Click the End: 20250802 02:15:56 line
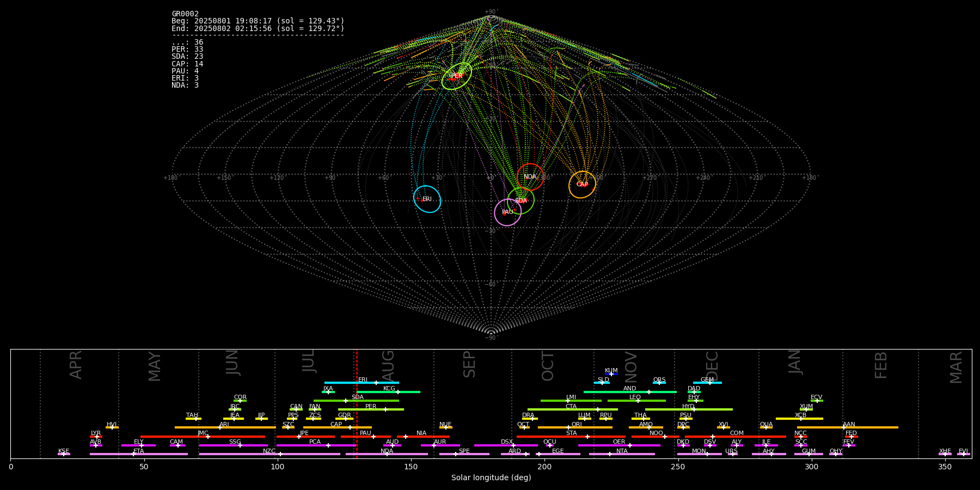 click(258, 28)
